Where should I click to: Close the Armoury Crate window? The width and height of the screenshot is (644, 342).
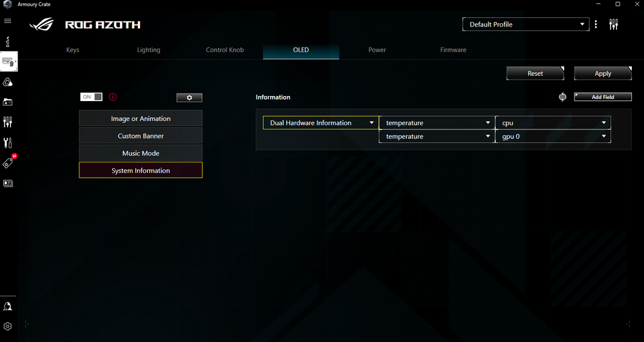(636, 4)
